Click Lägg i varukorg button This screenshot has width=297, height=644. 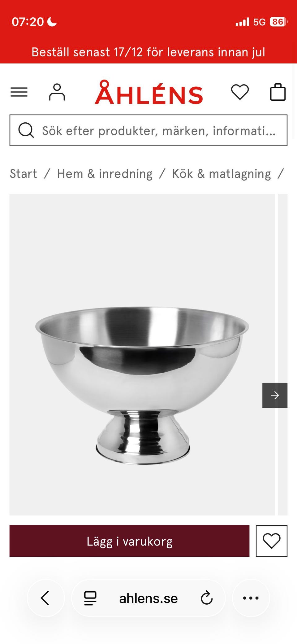tap(129, 541)
